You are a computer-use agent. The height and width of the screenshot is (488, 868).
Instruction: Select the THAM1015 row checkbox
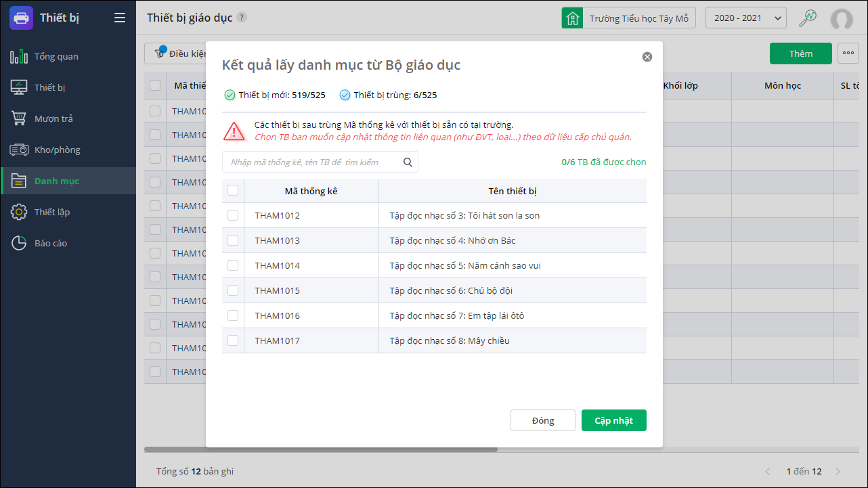click(x=233, y=290)
